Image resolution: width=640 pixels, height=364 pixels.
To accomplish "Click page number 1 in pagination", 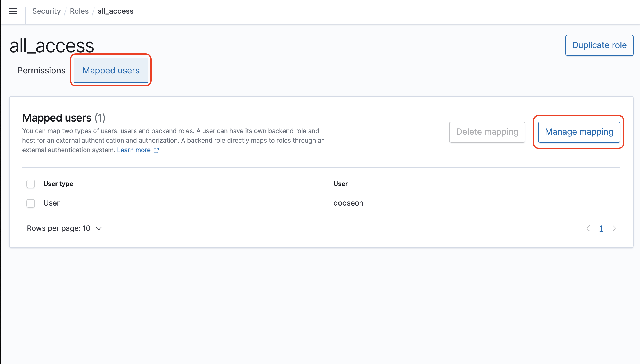I will coord(601,228).
